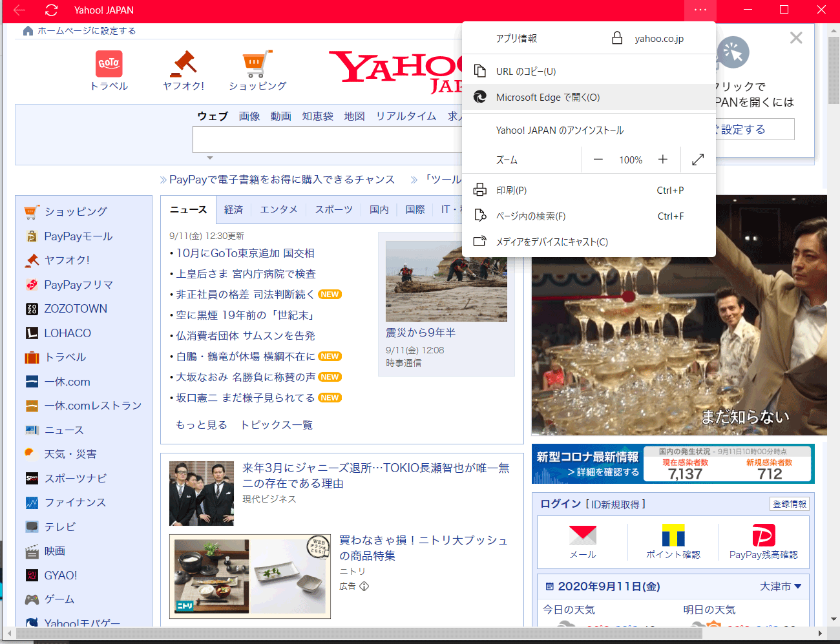Click the find-in-page icon in menu
This screenshot has width=840, height=644.
pyautogui.click(x=479, y=216)
